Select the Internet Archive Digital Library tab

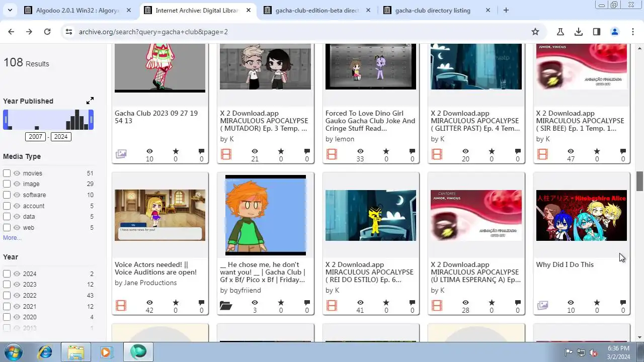tap(197, 10)
